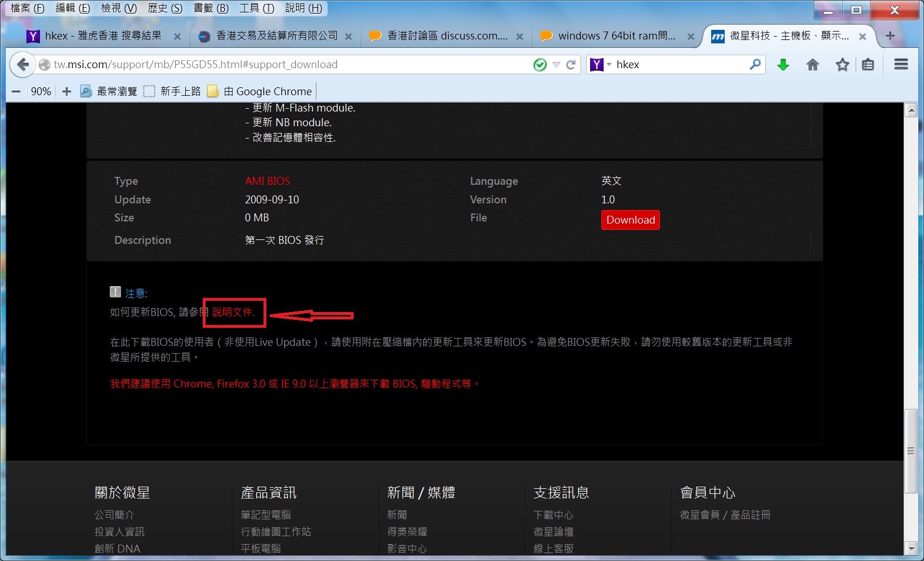Go back with the back arrow button
Image resolution: width=924 pixels, height=561 pixels.
coord(23,65)
